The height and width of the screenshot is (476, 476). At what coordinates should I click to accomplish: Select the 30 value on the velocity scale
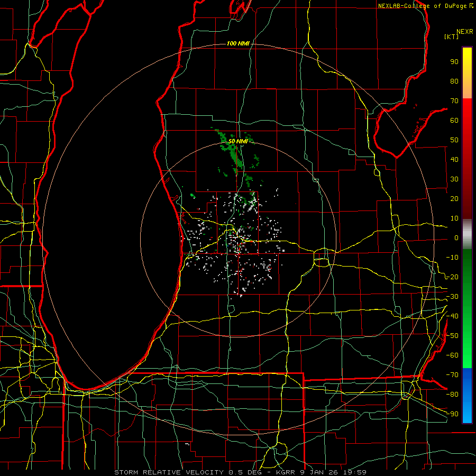(x=454, y=179)
